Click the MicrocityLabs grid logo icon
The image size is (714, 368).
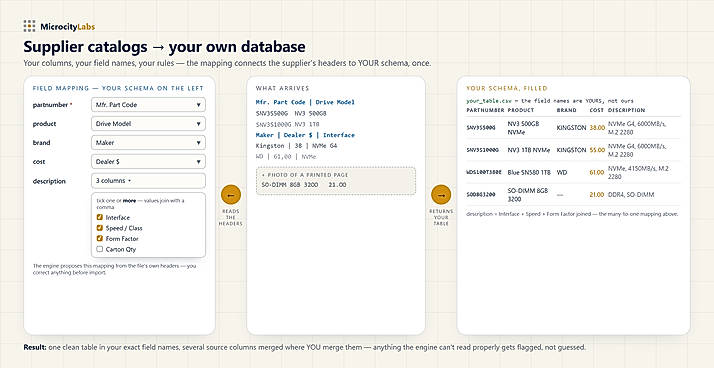pos(29,26)
